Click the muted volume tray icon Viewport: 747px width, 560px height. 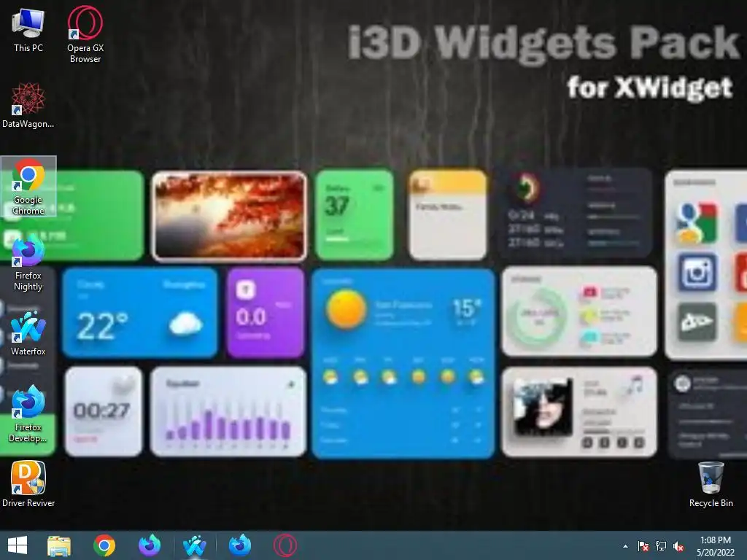(678, 546)
